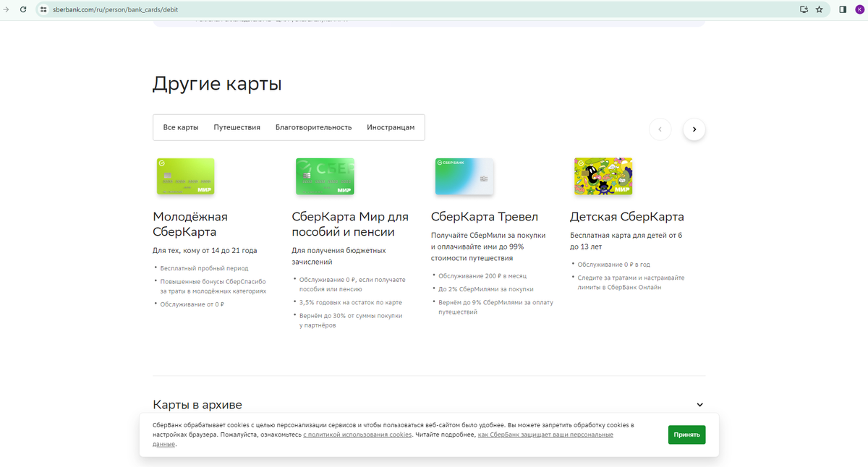This screenshot has height=467, width=868.
Task: Click text 3,5% годовых на остаток по карте
Action: (350, 302)
